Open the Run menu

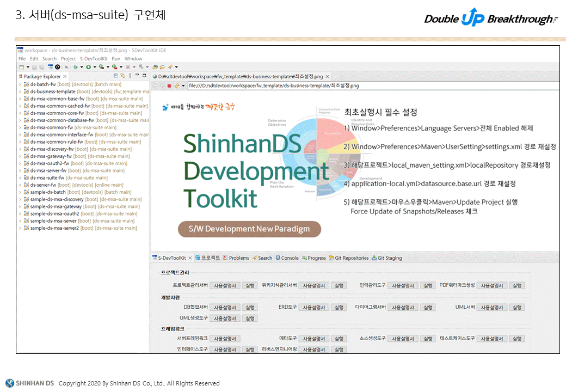coord(116,59)
